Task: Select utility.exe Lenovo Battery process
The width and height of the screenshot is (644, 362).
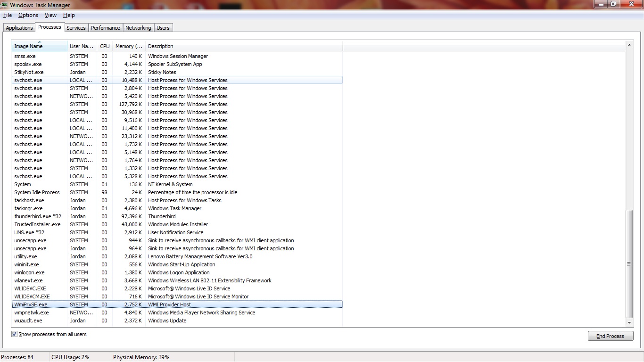Action: coord(177,256)
